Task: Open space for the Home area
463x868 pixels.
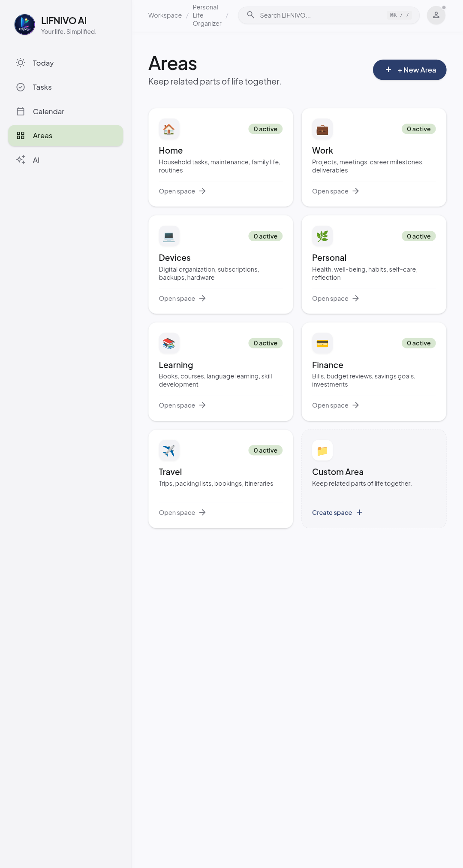Action: [182, 191]
